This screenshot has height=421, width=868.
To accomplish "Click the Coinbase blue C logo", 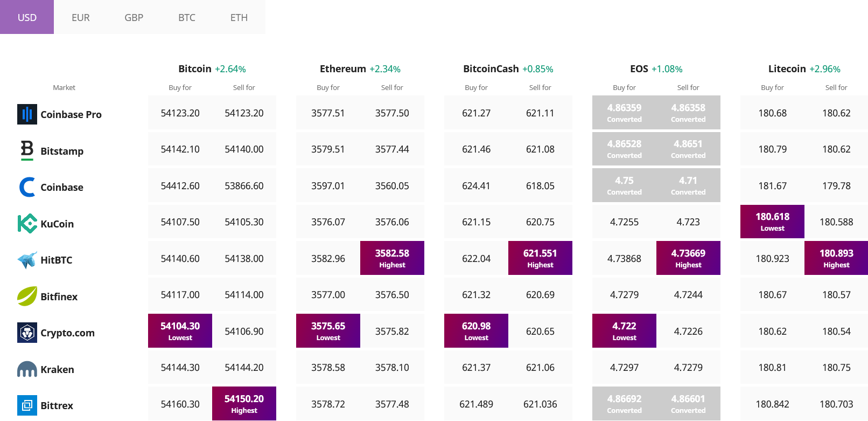I will tap(27, 187).
